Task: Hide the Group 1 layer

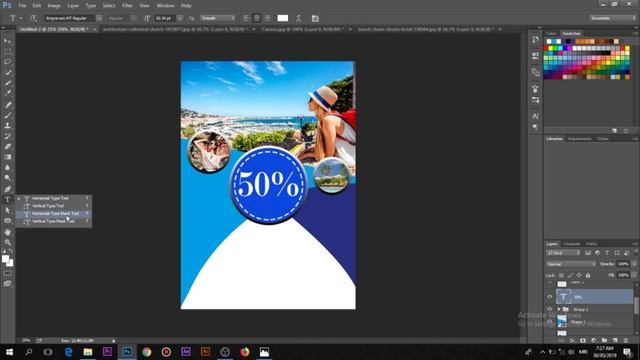Action: click(549, 309)
